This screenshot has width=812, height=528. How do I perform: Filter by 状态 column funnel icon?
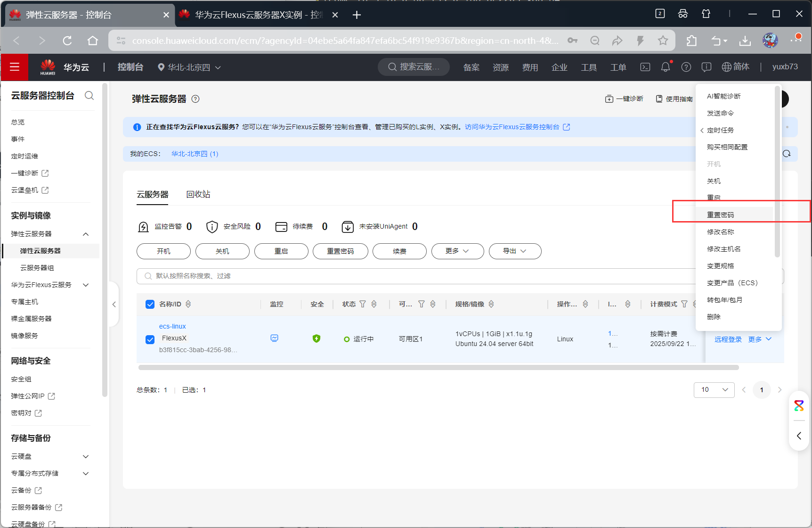363,304
